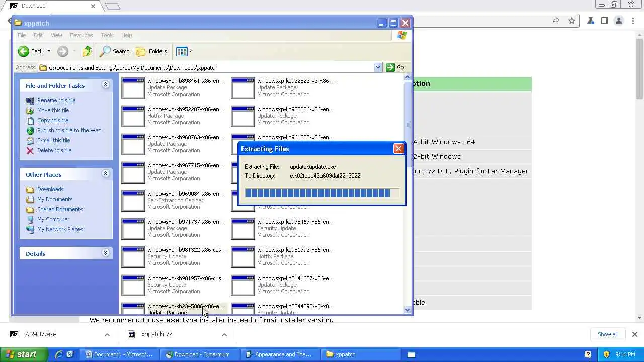Click Publish this file to the Web
Image resolution: width=644 pixels, height=362 pixels.
pyautogui.click(x=69, y=130)
